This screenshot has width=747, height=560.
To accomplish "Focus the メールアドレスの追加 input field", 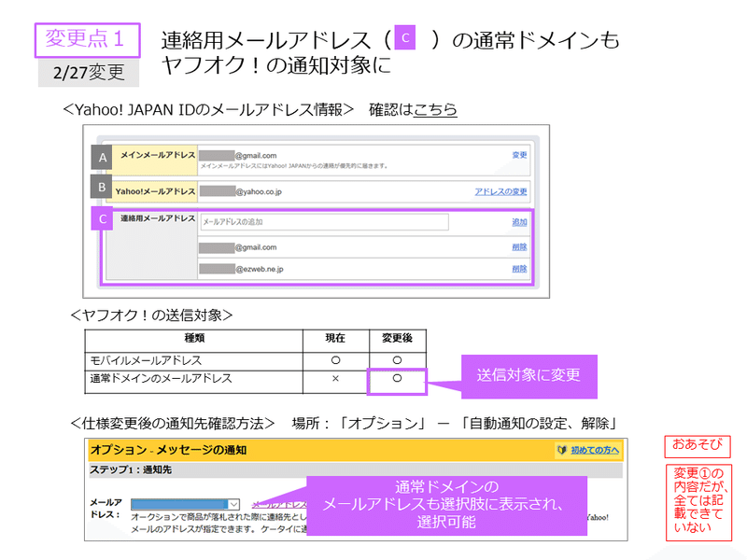I will (x=324, y=222).
